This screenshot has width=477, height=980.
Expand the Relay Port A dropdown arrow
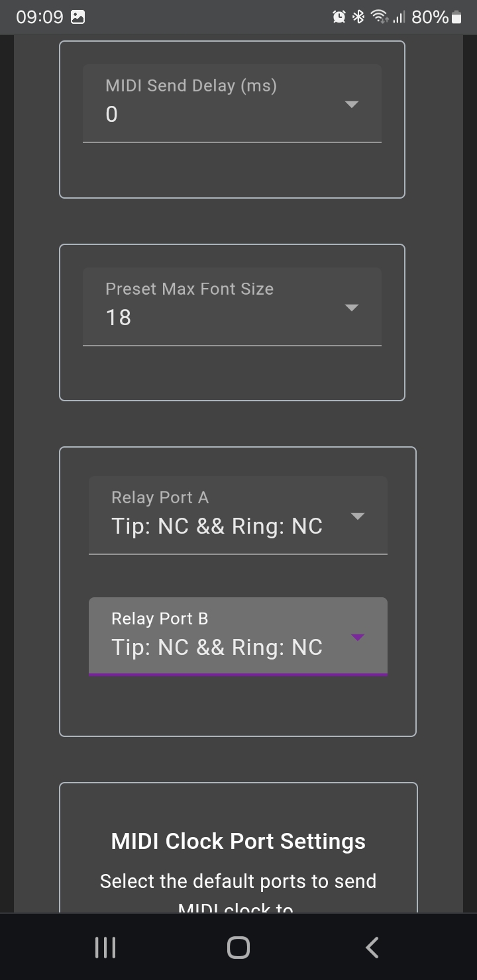point(357,516)
